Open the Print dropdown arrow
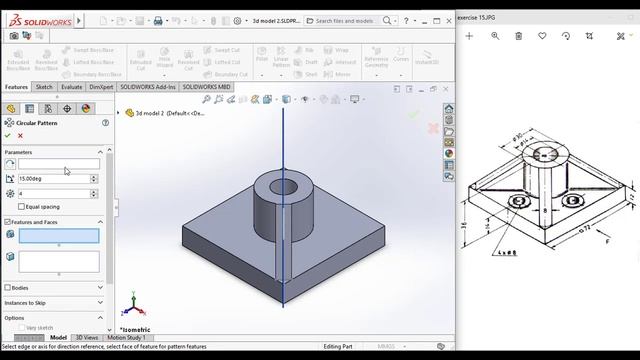640x360 pixels. coord(167,21)
